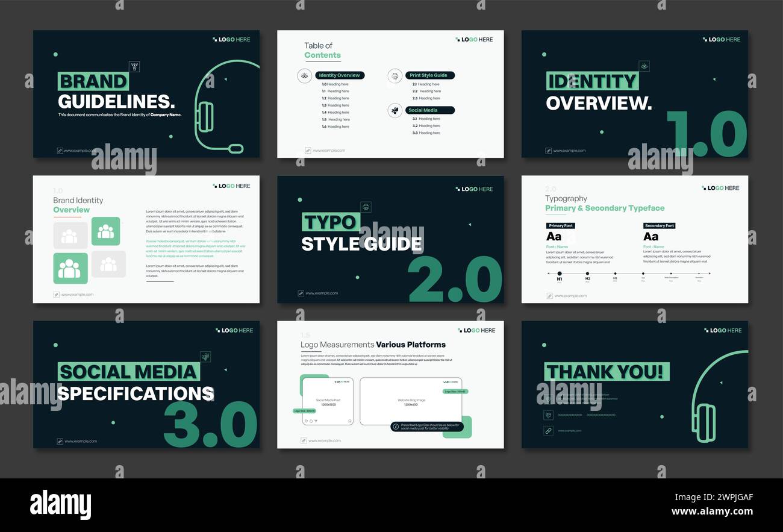783x532 pixels.
Task: Select the Identity Overview pill heading
Action: pos(339,75)
